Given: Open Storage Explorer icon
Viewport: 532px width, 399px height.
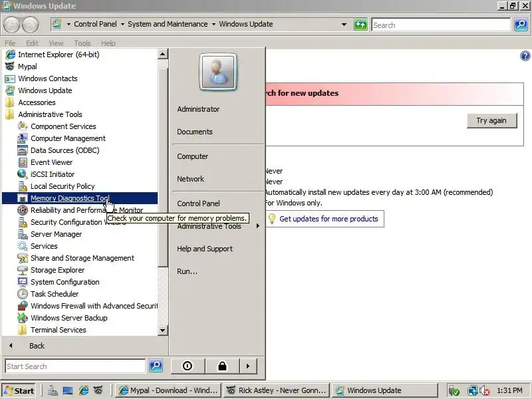Looking at the screenshot, I should [23, 270].
